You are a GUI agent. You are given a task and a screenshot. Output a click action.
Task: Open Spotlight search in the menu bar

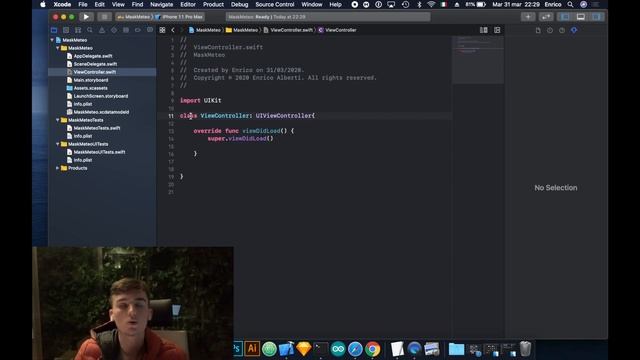coord(570,4)
